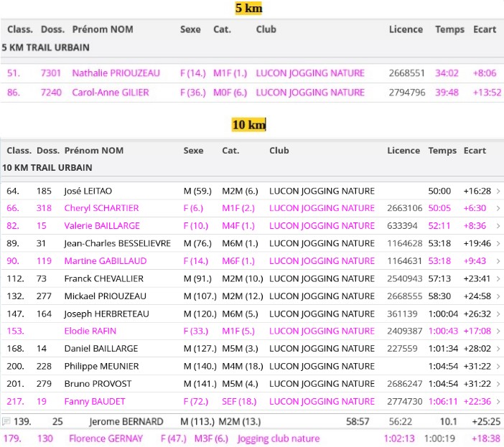
Task: Click the "10 KM TRAIL URBAIN" group row
Action: point(50,168)
